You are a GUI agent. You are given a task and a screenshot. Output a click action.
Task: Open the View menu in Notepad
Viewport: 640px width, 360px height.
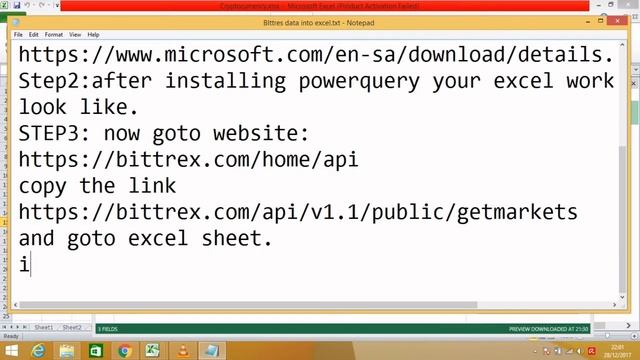click(75, 35)
